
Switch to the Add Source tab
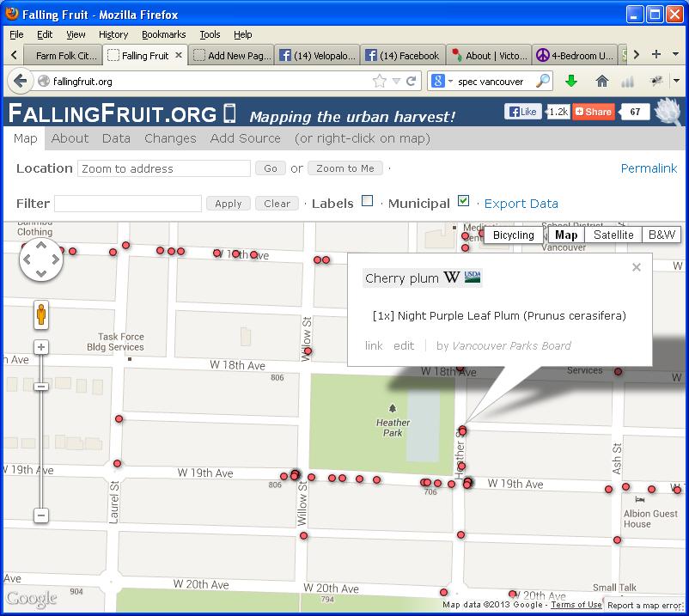point(245,138)
